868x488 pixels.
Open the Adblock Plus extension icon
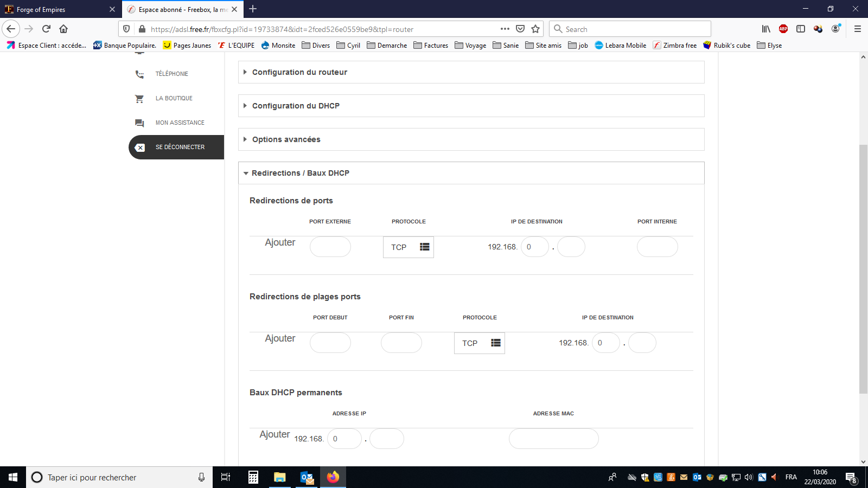783,29
